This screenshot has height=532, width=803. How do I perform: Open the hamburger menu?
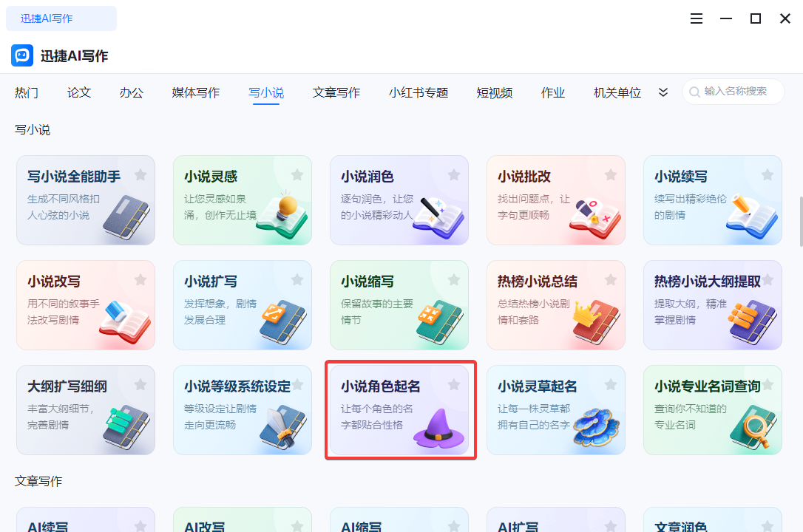pyautogui.click(x=696, y=18)
